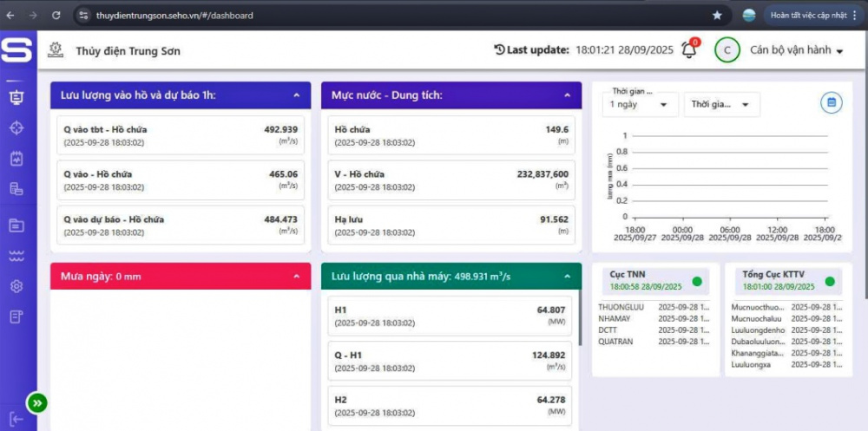Click the logout icon in sidebar
868x431 pixels.
pos(16,419)
